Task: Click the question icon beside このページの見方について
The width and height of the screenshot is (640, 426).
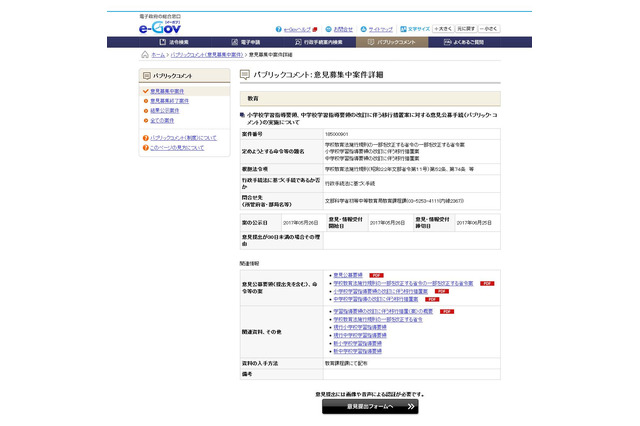Action: (146, 148)
